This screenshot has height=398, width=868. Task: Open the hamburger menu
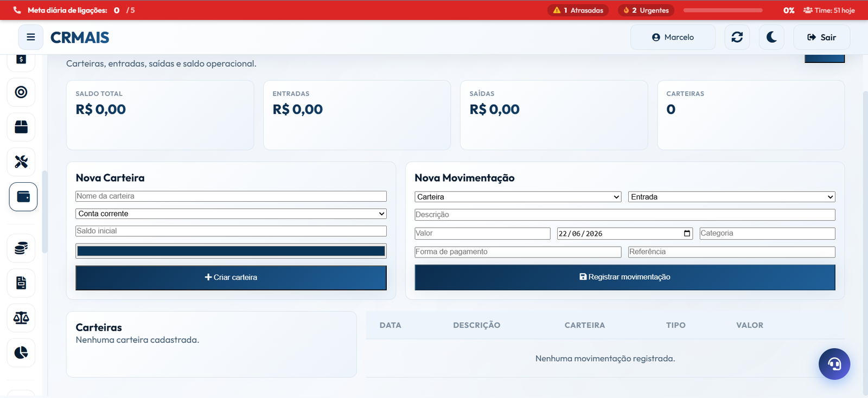click(31, 37)
